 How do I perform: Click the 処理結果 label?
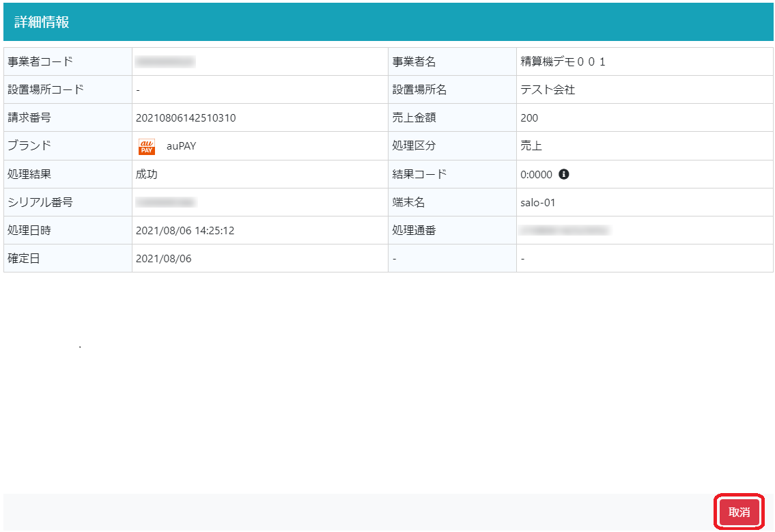[x=29, y=174]
